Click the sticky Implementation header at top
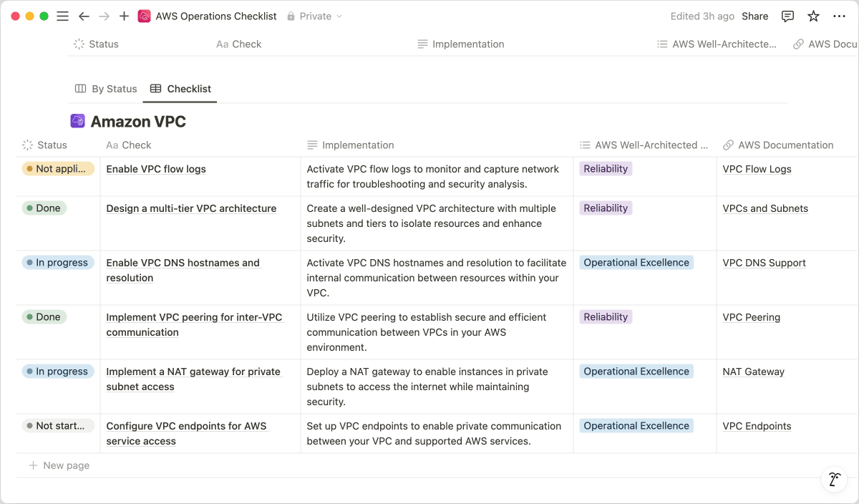This screenshot has width=859, height=504. (461, 44)
